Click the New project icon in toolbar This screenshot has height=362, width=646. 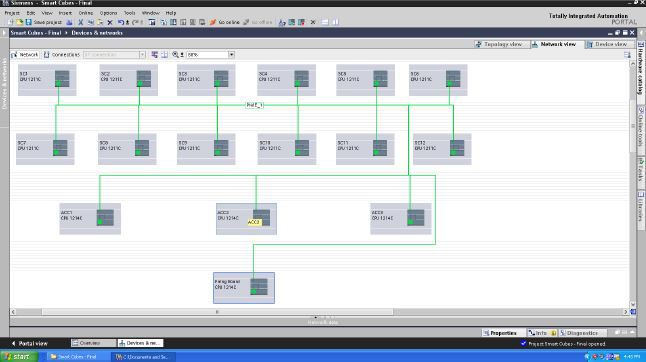tap(11, 22)
